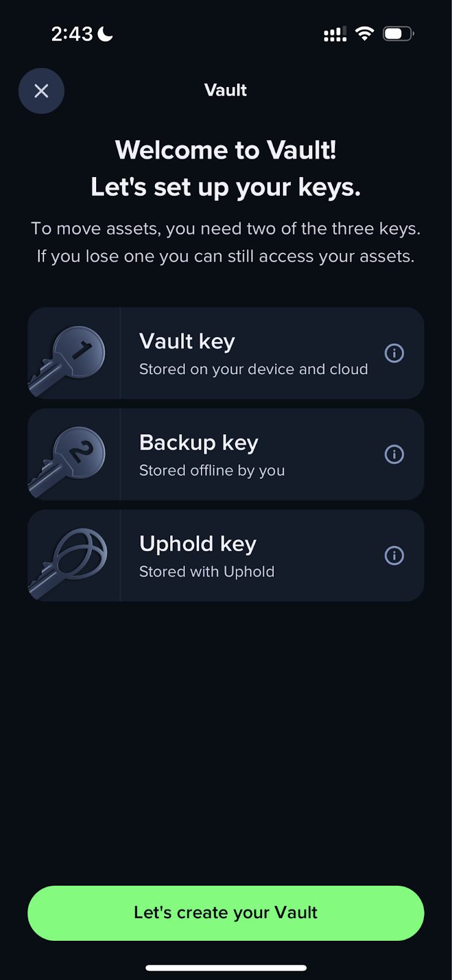
Task: Tap the moon icon next to the clock
Action: pos(104,34)
